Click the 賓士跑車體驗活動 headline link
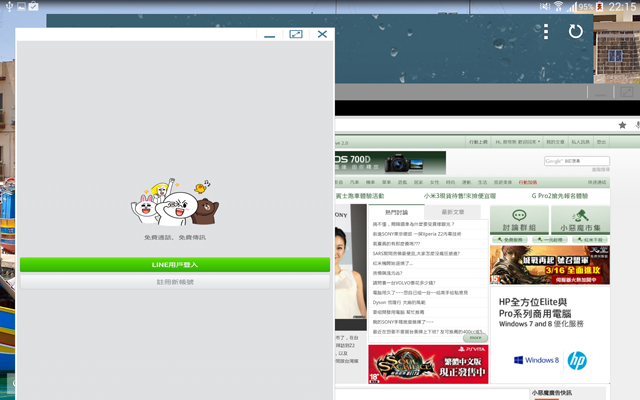640x400 pixels. click(360, 196)
